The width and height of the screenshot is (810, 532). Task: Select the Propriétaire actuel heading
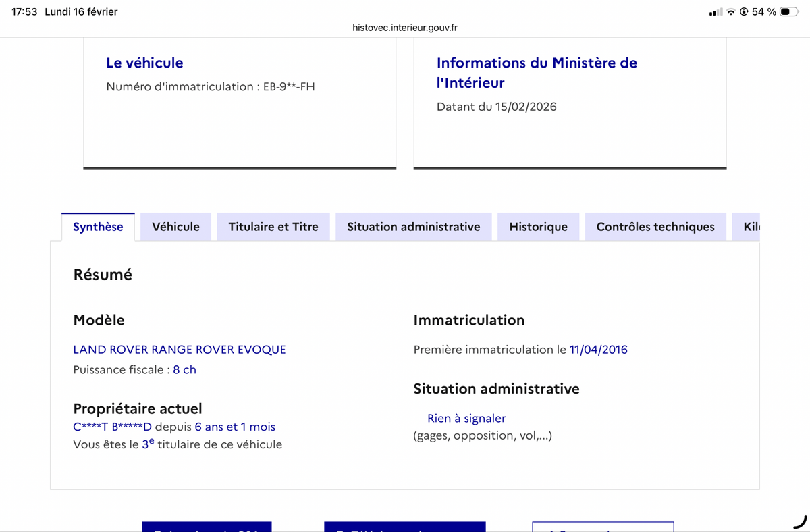138,408
